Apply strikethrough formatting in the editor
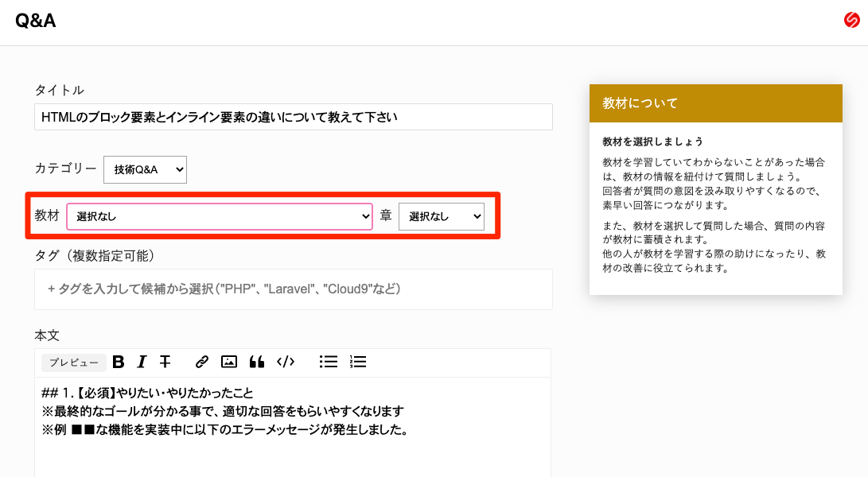Viewport: 868px width, 477px height. click(165, 362)
